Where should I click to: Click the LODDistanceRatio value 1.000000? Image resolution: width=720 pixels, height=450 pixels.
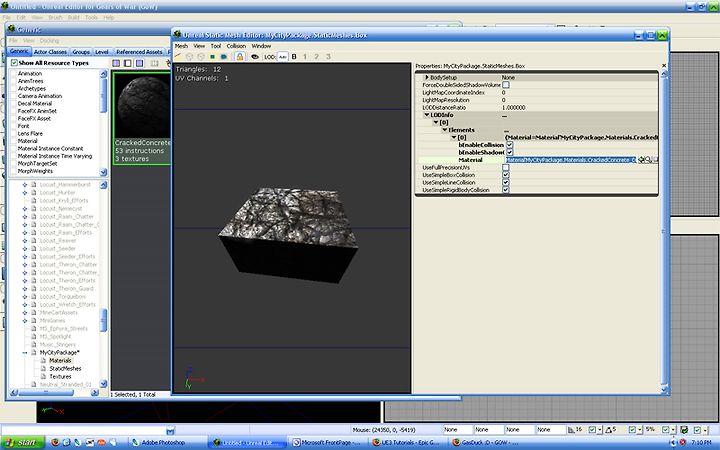click(514, 107)
